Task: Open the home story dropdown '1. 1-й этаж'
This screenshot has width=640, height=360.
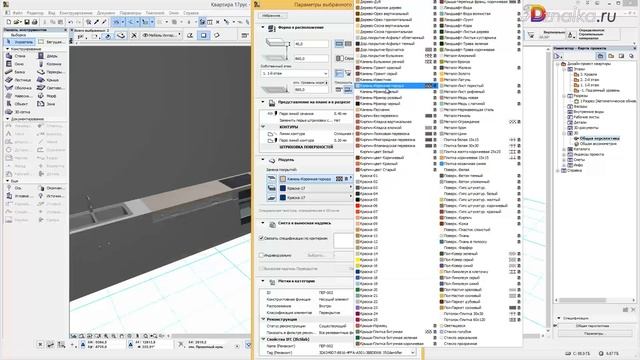Action: coord(294,73)
